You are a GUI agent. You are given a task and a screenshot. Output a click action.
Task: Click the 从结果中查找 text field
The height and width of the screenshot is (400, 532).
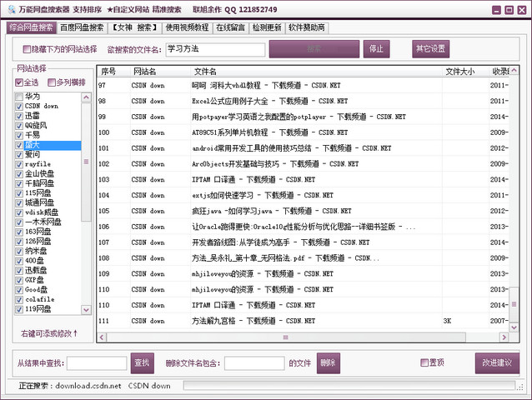click(x=96, y=363)
